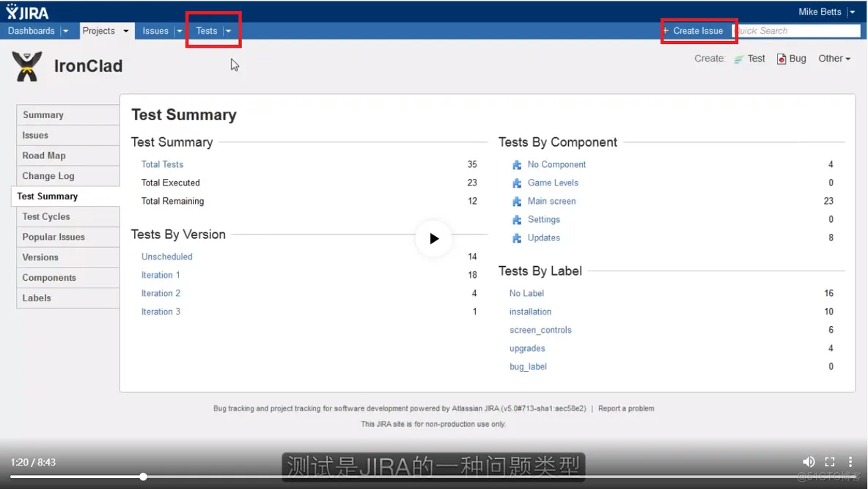Open the Total Tests link
The height and width of the screenshot is (489, 868).
161,164
